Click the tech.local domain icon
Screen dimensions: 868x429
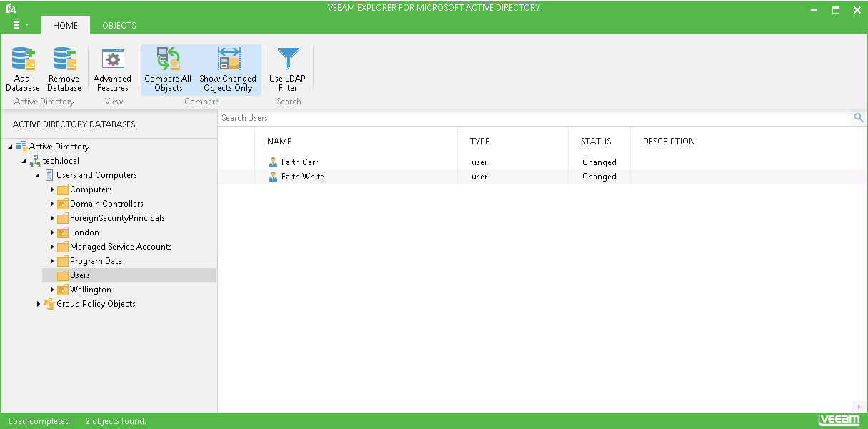coord(35,161)
